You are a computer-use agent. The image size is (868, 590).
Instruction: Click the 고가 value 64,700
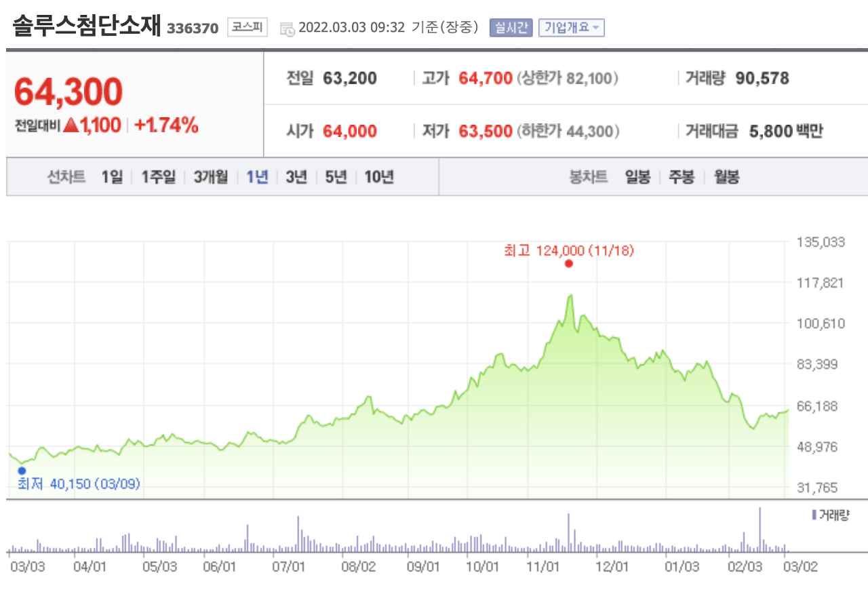[486, 79]
